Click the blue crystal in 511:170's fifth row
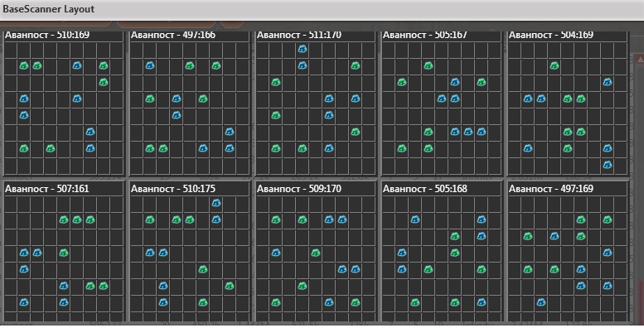Screen dimensions: 644x328 pyautogui.click(x=329, y=115)
